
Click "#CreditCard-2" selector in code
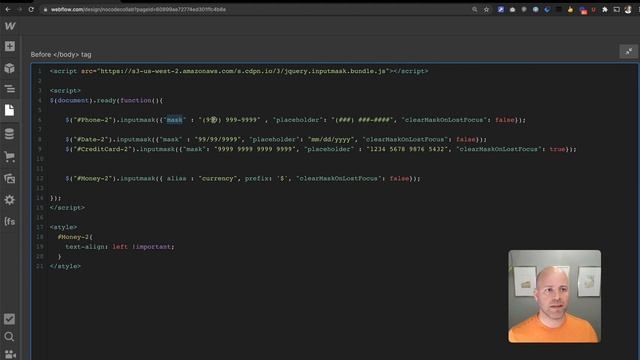pyautogui.click(x=103, y=149)
